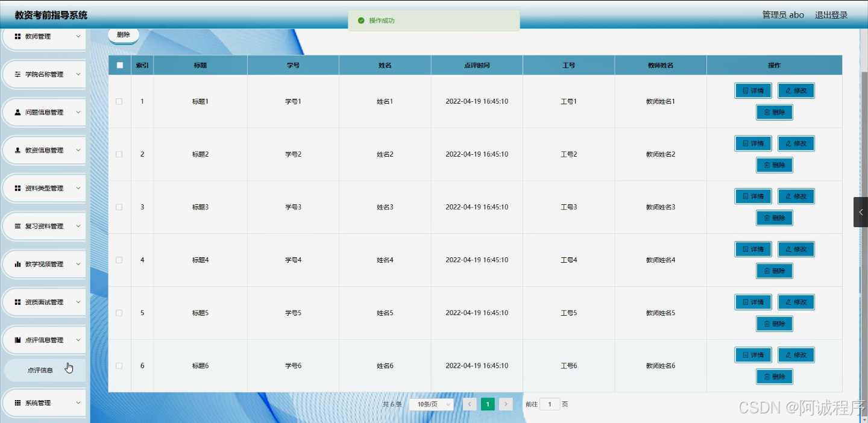Click 删除 for row 标题2
Screen dimensions: 868x423
pyautogui.click(x=775, y=165)
